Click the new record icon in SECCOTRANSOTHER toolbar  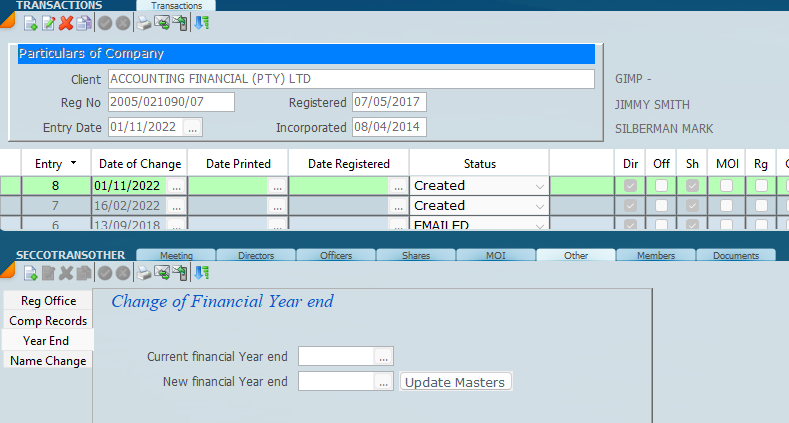[30, 273]
